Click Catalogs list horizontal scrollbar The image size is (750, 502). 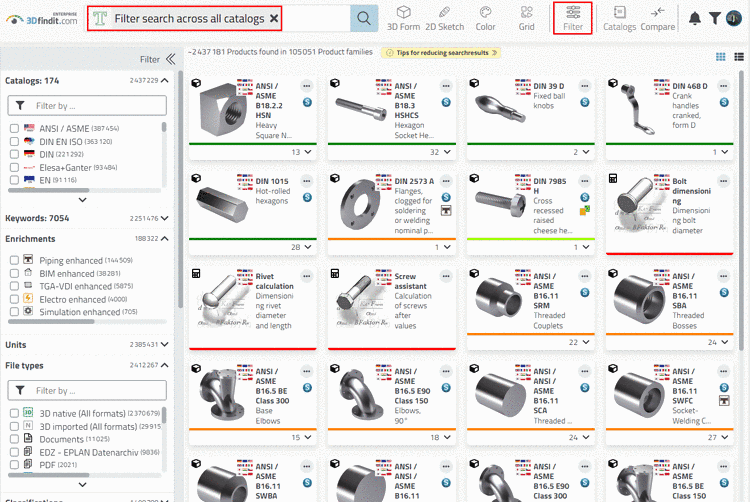(x=49, y=190)
